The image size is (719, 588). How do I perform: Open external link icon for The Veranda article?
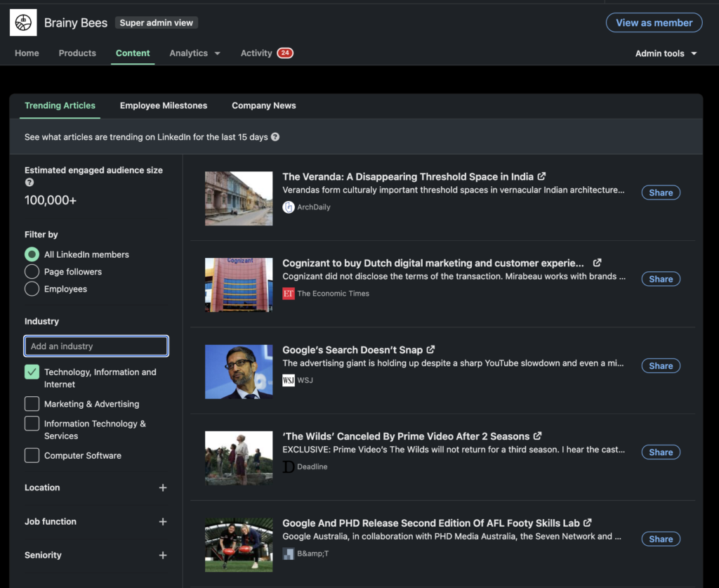pyautogui.click(x=541, y=176)
